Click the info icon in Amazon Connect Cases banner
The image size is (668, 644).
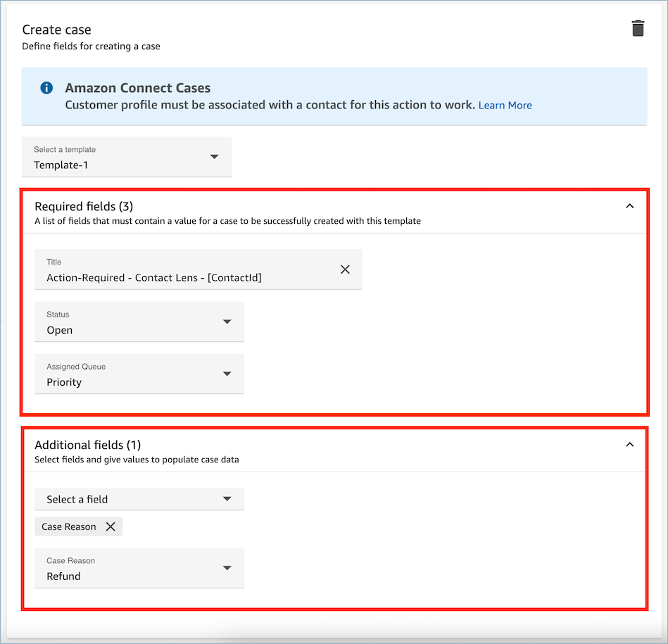click(x=46, y=88)
